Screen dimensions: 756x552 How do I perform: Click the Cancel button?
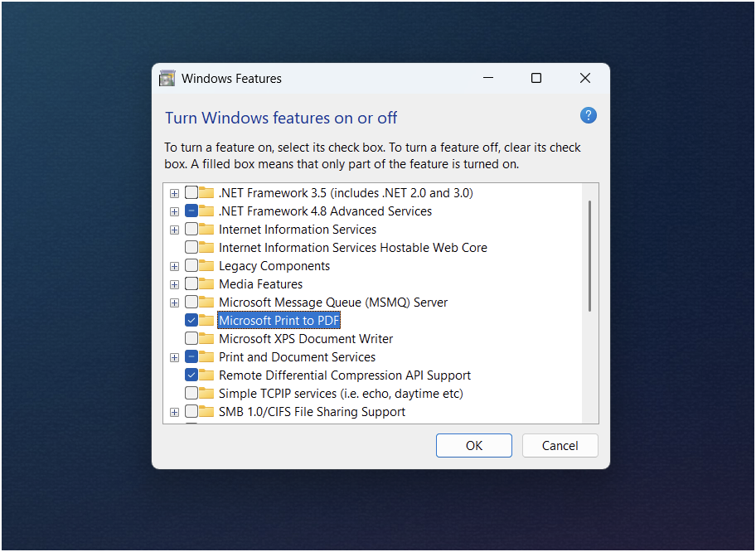(560, 445)
